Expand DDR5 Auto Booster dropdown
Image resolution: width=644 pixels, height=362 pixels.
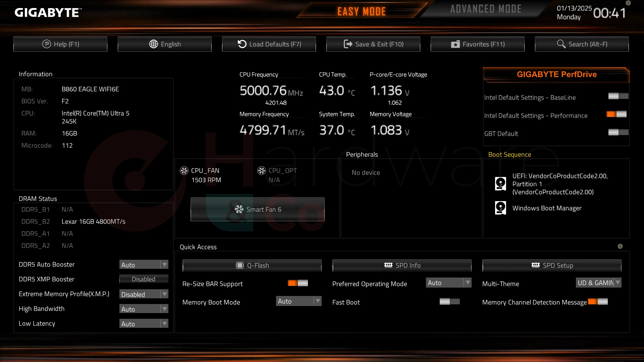[165, 264]
